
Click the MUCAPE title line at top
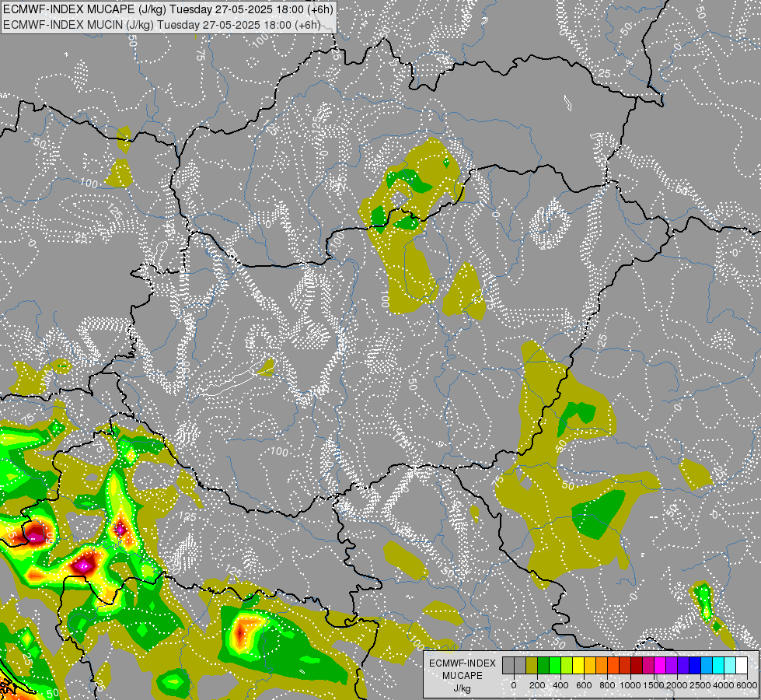coord(169,9)
